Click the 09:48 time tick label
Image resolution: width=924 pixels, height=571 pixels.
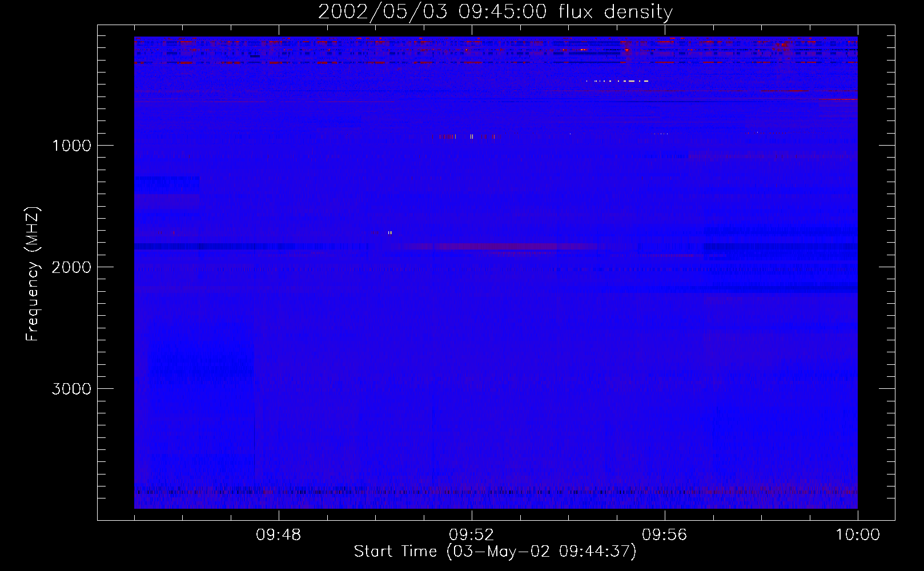coord(279,535)
